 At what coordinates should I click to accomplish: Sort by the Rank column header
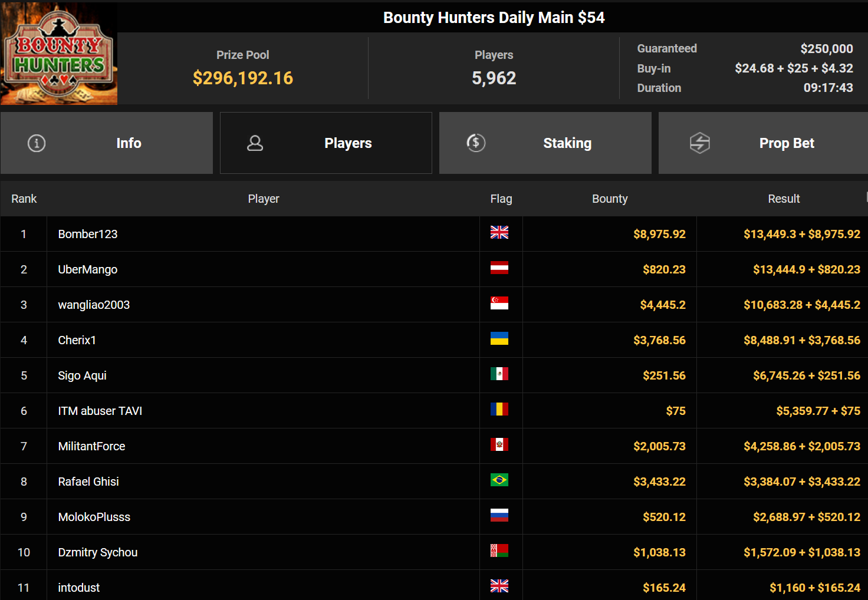24,199
